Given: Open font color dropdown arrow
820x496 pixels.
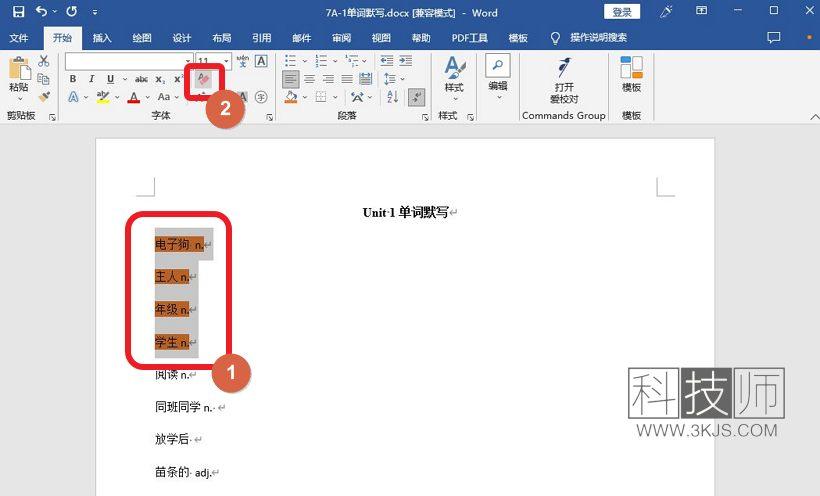Looking at the screenshot, I should (148, 97).
